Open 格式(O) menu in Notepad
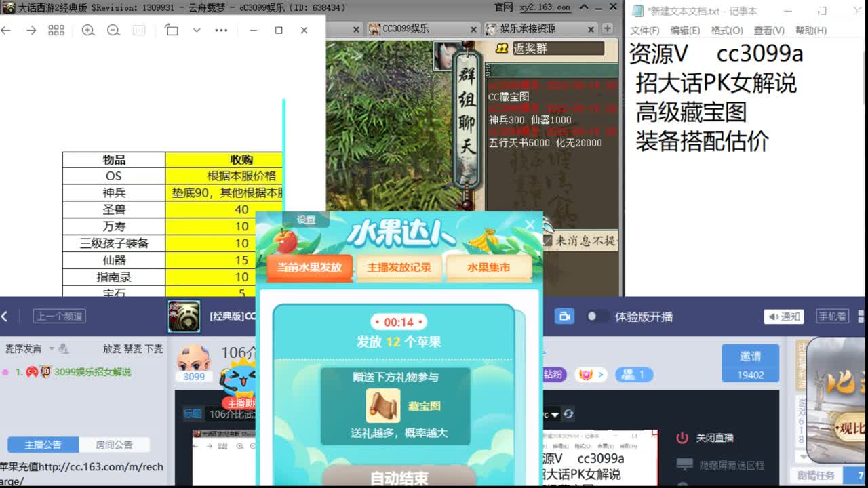The width and height of the screenshot is (868, 488). pos(726,30)
